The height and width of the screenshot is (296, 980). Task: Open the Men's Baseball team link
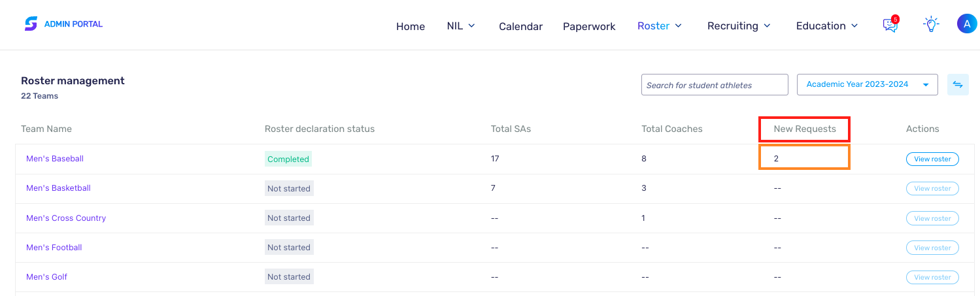pyautogui.click(x=55, y=159)
